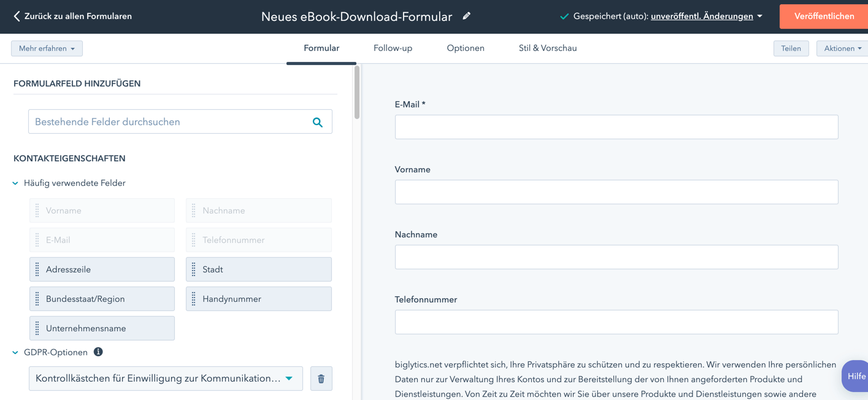Open the Aktionen menu
868x400 pixels.
(x=842, y=48)
